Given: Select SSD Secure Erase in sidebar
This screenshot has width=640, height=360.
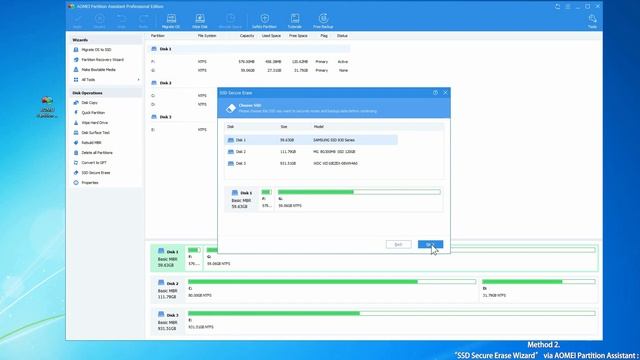Looking at the screenshot, I should (x=96, y=173).
